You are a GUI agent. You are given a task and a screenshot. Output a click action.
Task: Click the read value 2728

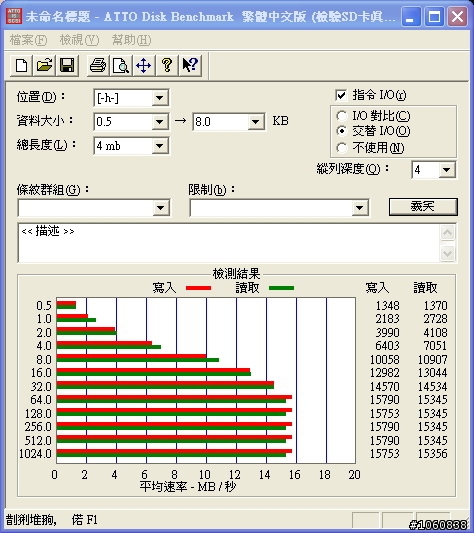(x=435, y=319)
